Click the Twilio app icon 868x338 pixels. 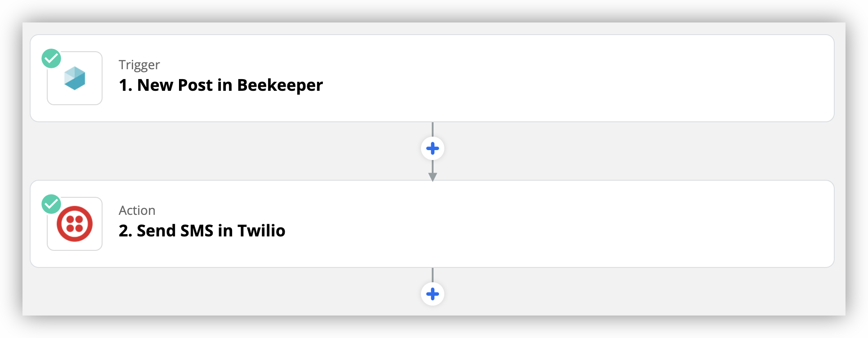click(x=75, y=224)
